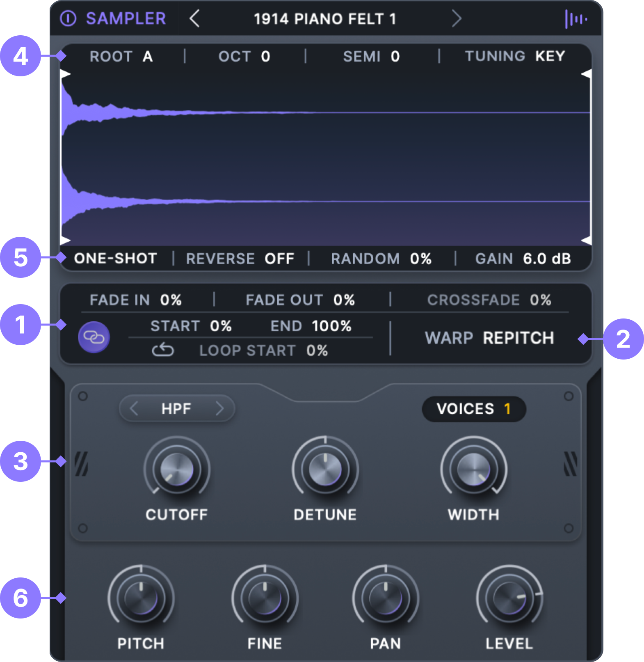
Task: Click the top-left waveform start marker
Action: point(65,74)
